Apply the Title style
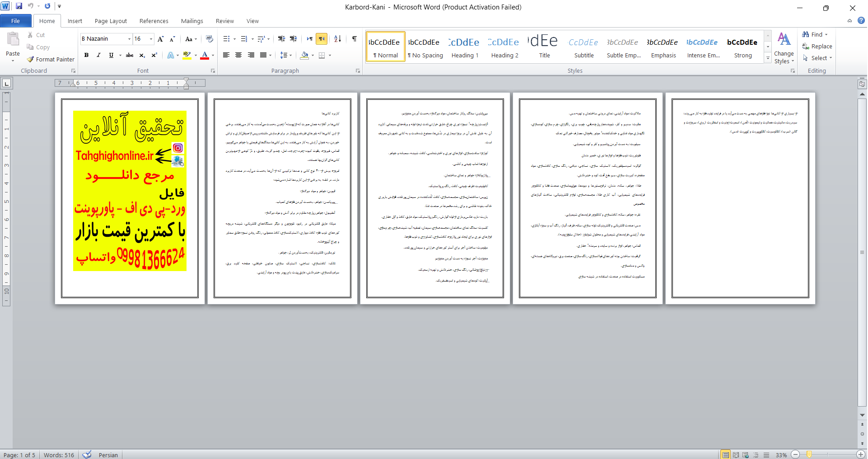The image size is (868, 459). click(544, 47)
